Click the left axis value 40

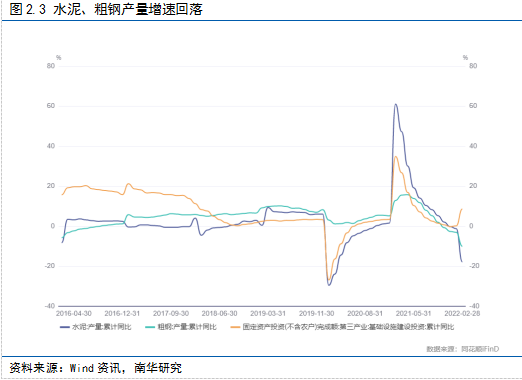click(51, 146)
